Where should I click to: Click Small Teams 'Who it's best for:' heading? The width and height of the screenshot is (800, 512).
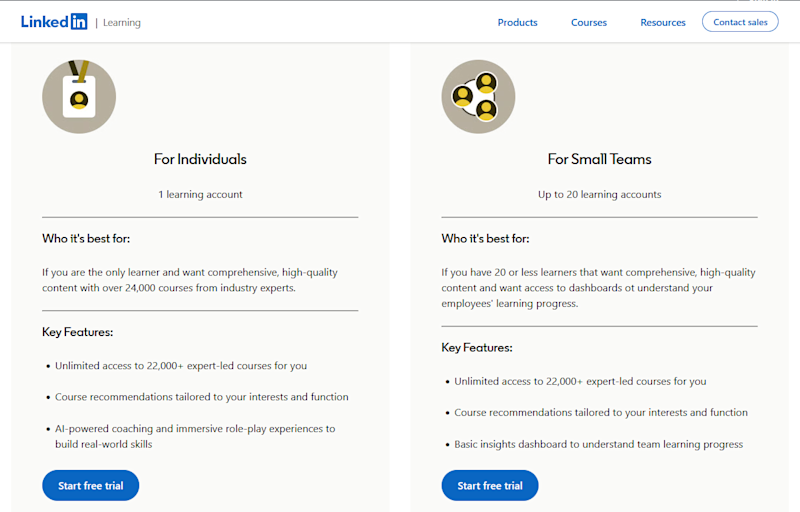tap(485, 239)
